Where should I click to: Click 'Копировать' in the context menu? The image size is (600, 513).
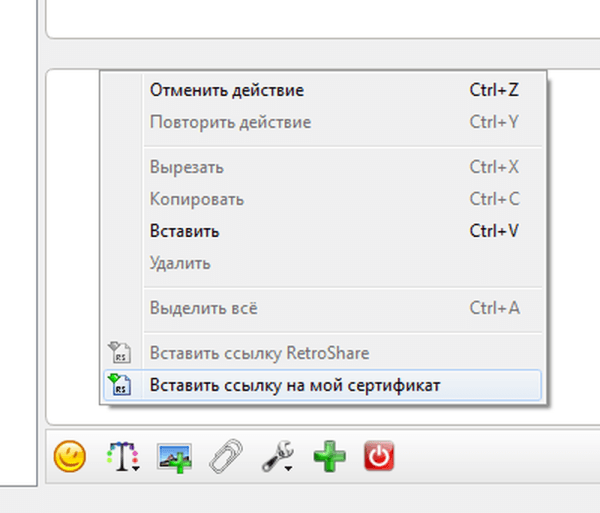pyautogui.click(x=196, y=199)
